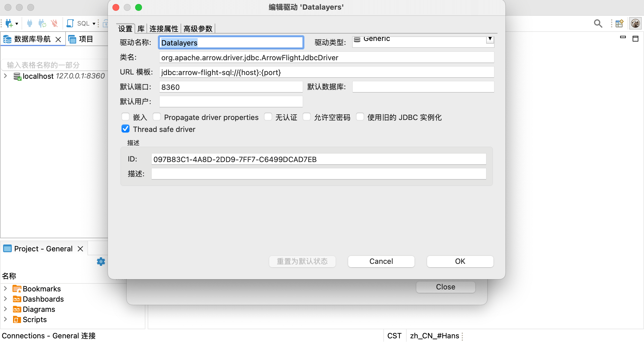Viewport: 644px width, 344px height.
Task: Switch to the 项目 tab
Action: pos(81,39)
